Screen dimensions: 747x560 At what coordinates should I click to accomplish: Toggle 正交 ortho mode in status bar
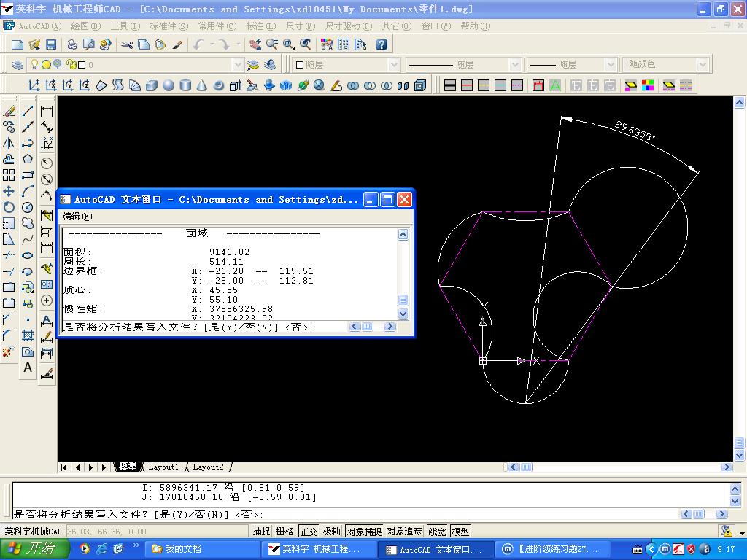coord(309,532)
